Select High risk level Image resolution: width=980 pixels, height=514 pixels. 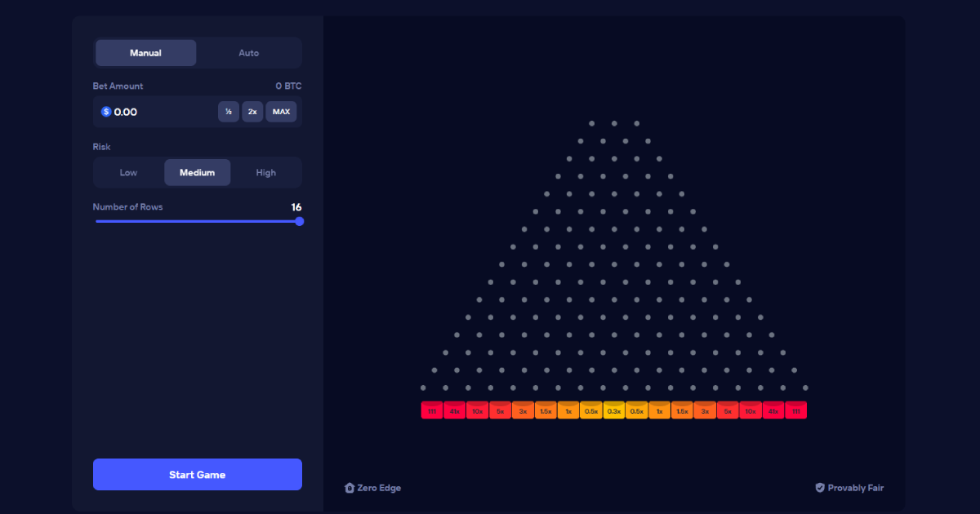(265, 173)
